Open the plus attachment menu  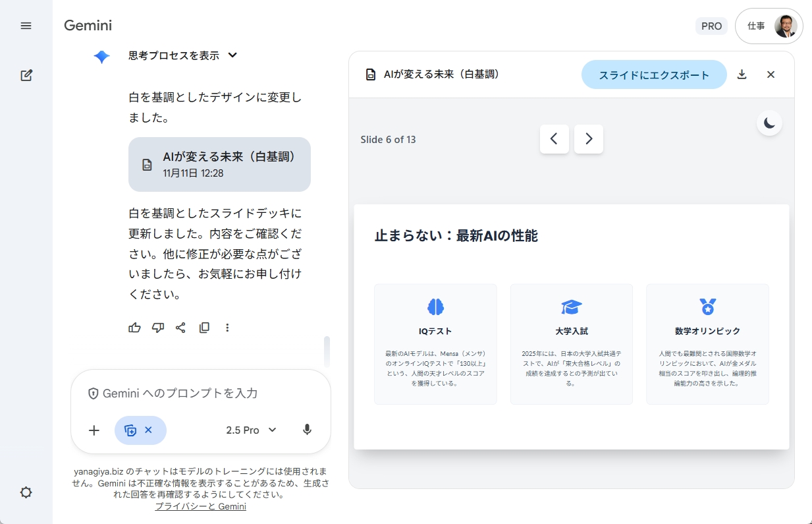[x=94, y=430]
